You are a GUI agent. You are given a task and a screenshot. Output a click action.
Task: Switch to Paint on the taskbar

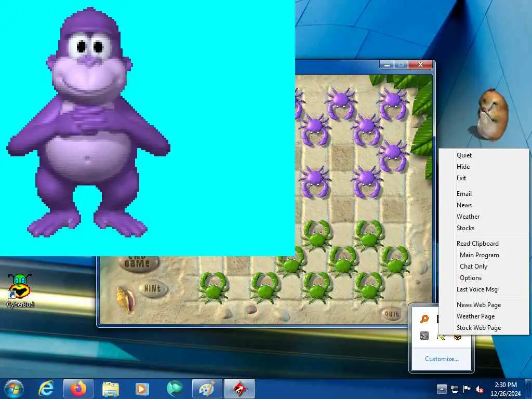(207, 389)
